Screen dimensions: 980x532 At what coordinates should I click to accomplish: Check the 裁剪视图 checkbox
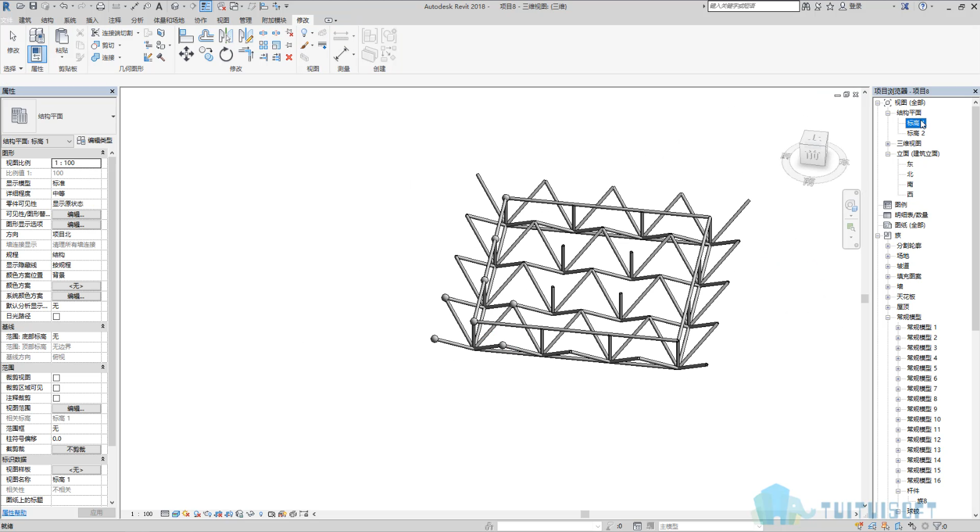pyautogui.click(x=57, y=378)
